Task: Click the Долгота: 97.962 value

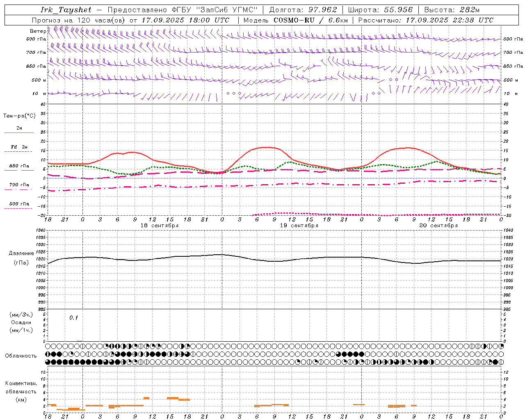Action: [x=303, y=10]
